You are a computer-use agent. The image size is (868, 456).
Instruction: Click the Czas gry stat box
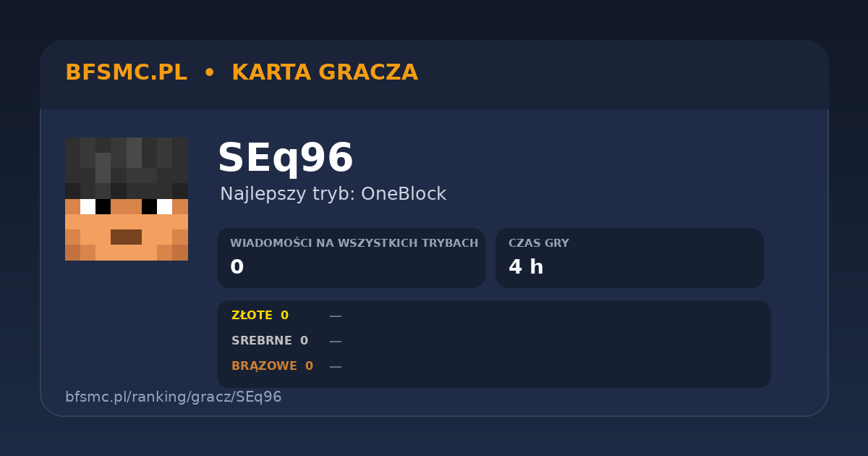coord(629,258)
